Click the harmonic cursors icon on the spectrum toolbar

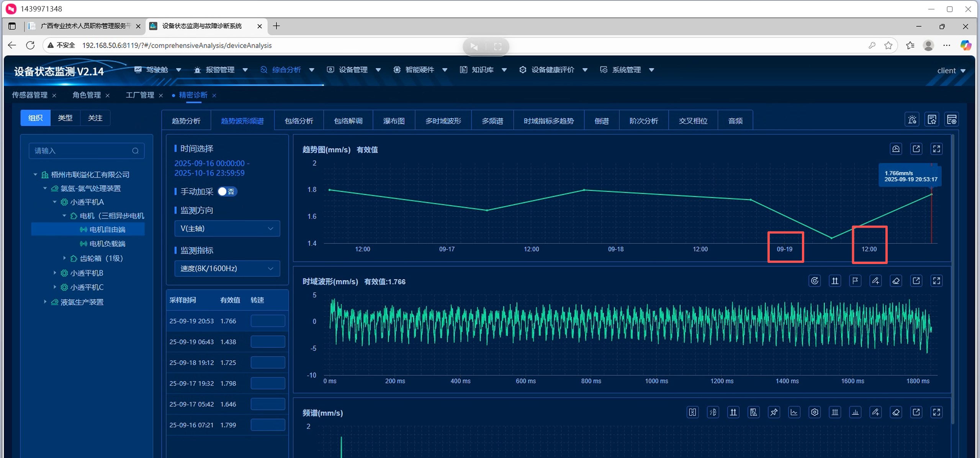[835, 412]
